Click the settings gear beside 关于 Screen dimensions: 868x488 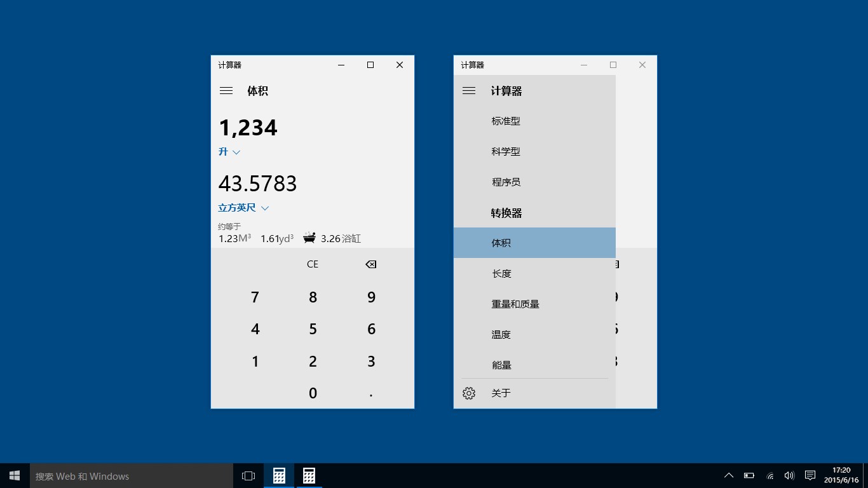click(x=469, y=393)
